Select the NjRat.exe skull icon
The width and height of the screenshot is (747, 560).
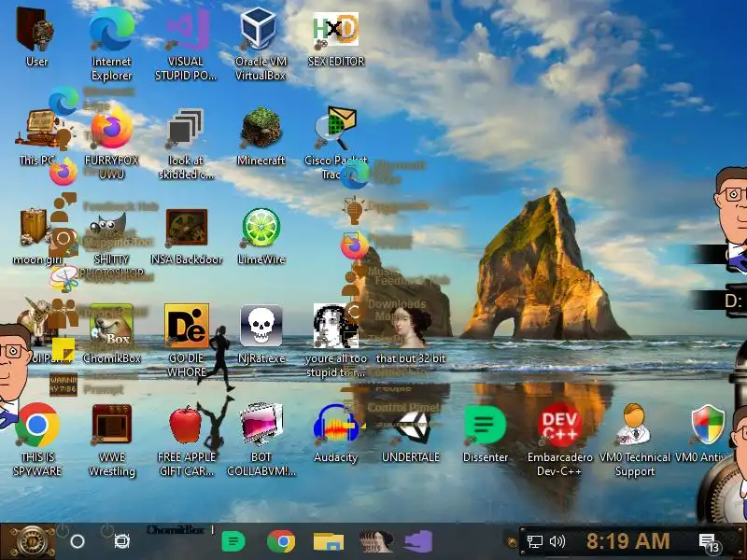click(x=261, y=334)
